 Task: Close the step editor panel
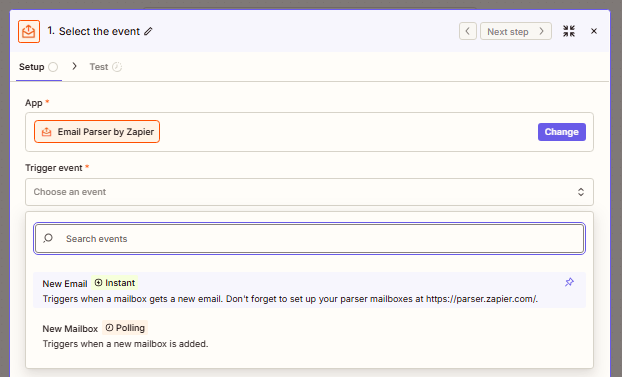pos(594,31)
